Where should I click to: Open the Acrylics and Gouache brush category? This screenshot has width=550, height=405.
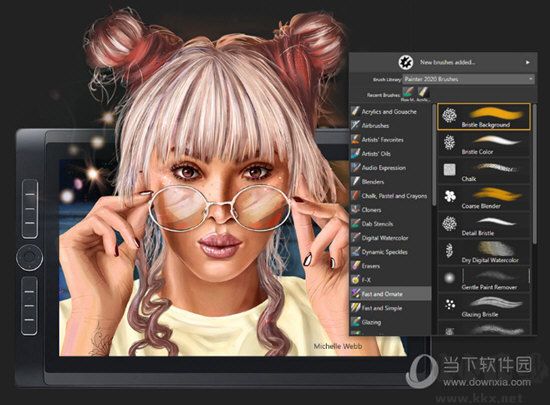(x=390, y=112)
